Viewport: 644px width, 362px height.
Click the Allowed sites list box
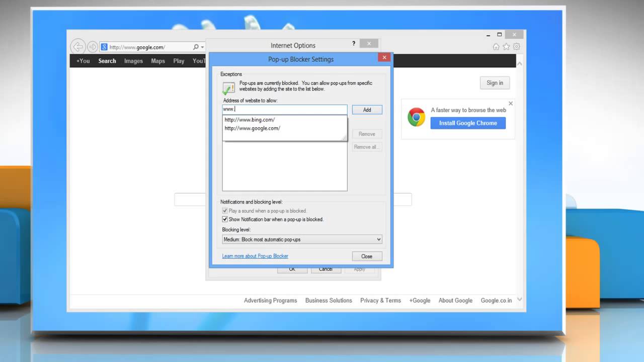pyautogui.click(x=285, y=166)
